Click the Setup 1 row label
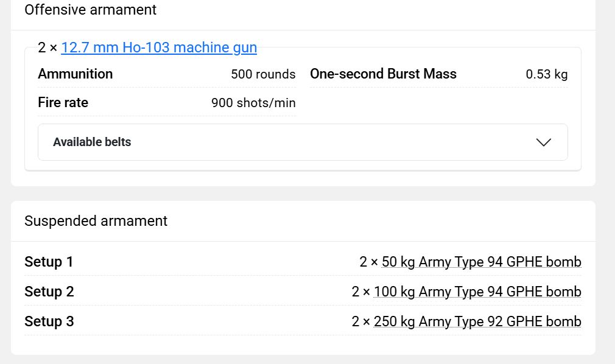615x364 pixels. (49, 262)
